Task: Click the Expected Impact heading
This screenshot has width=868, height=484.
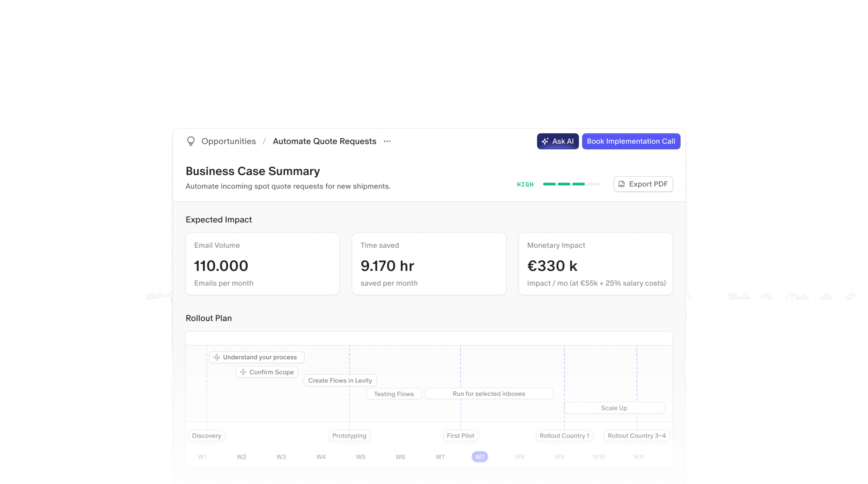Action: click(x=219, y=220)
